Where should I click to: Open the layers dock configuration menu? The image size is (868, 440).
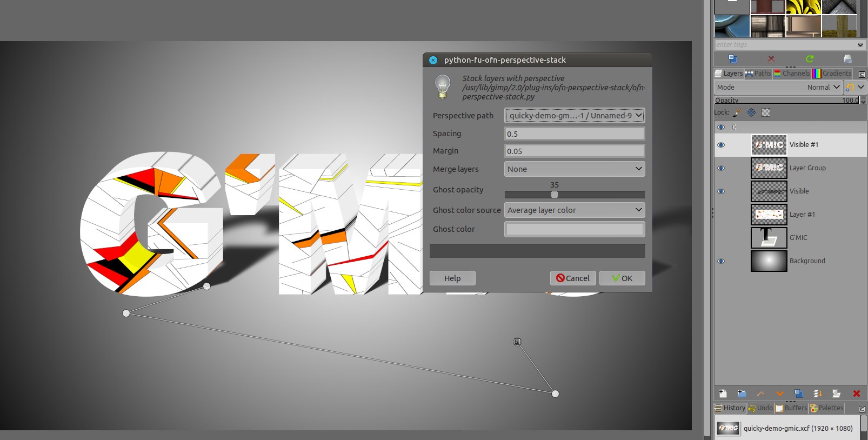862,74
